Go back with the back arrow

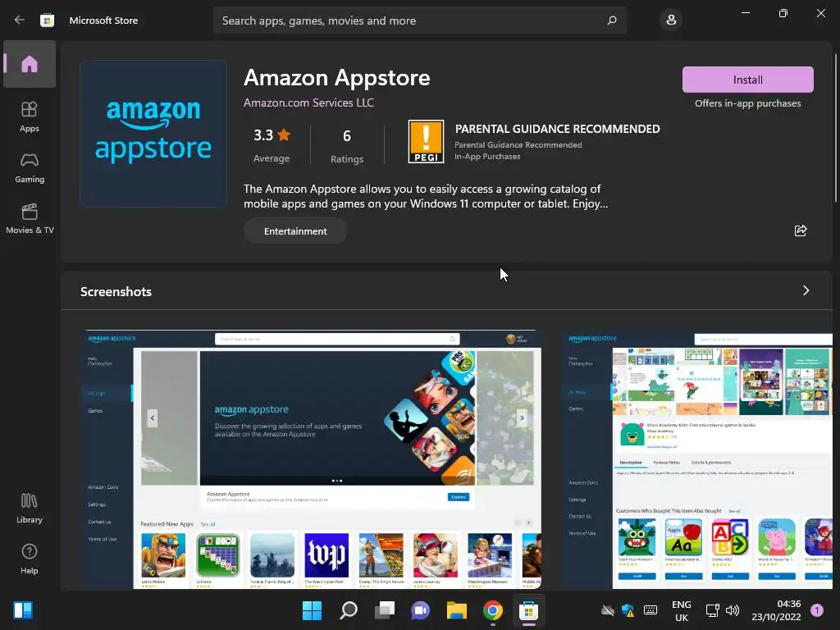pyautogui.click(x=20, y=20)
